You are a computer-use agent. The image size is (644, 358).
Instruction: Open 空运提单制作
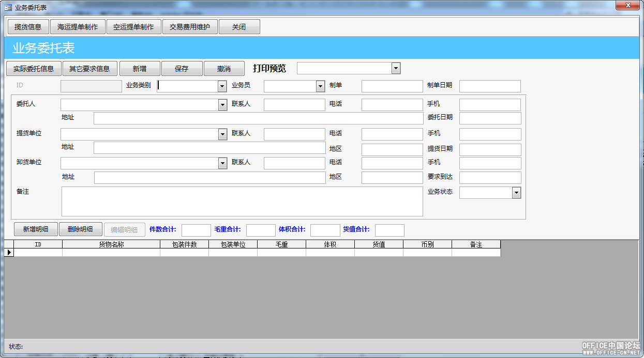click(133, 27)
